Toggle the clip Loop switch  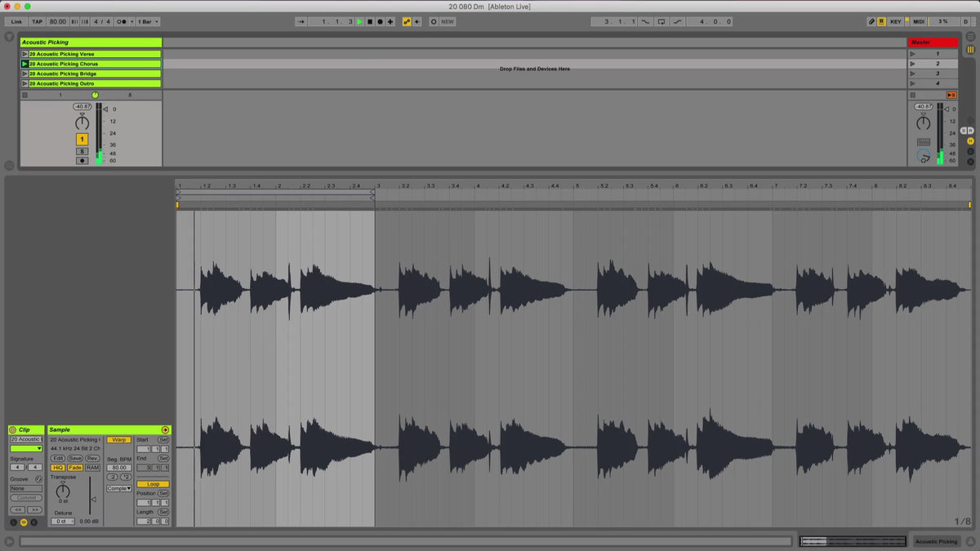153,484
